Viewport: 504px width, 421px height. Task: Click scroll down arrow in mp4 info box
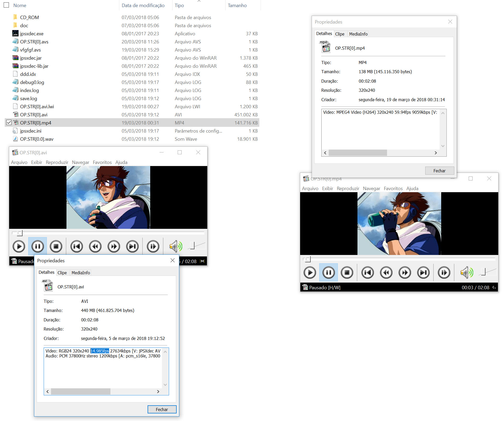coord(443,146)
